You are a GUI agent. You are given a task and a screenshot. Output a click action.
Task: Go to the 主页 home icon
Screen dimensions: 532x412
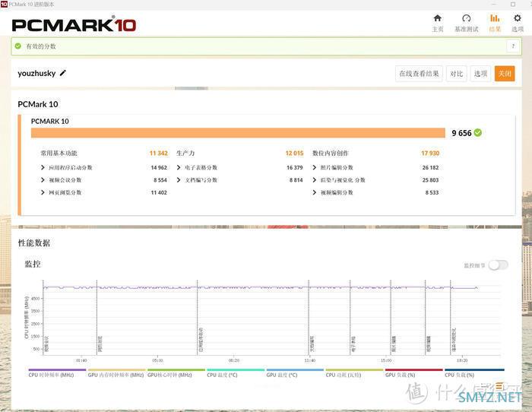437,18
